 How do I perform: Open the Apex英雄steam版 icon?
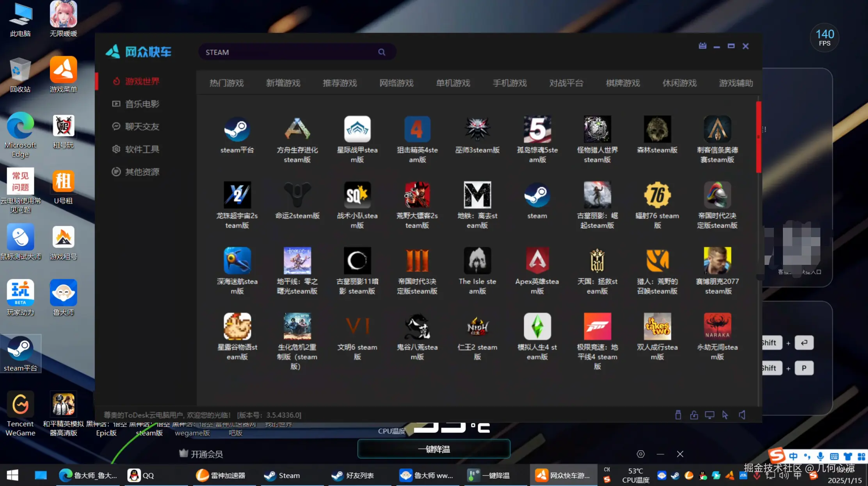click(537, 261)
